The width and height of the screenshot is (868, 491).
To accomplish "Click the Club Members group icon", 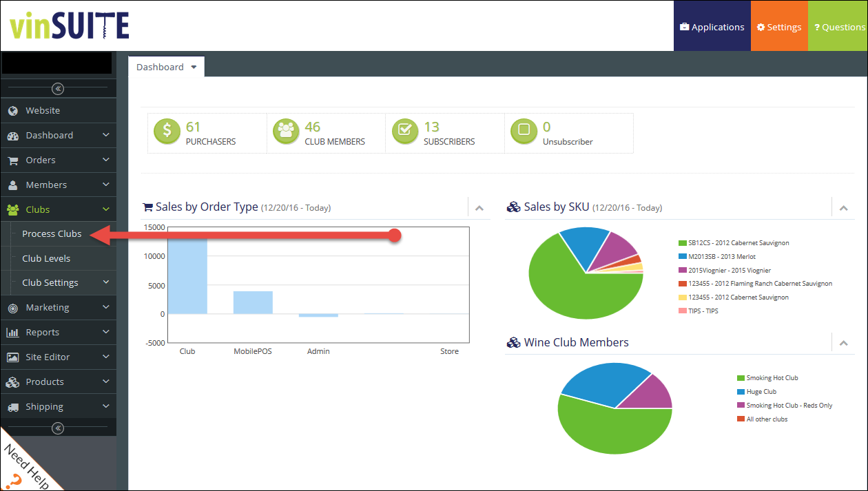I will pyautogui.click(x=286, y=132).
